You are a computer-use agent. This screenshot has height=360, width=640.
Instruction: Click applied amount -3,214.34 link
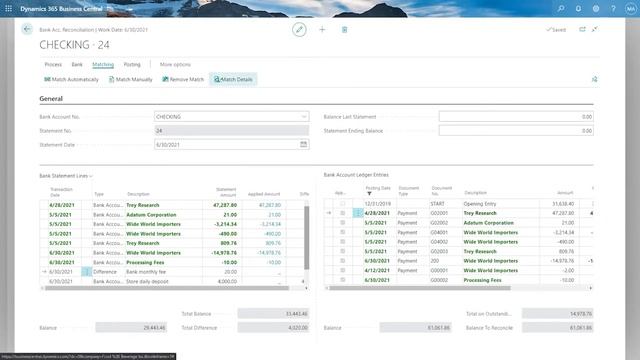pyautogui.click(x=270, y=224)
